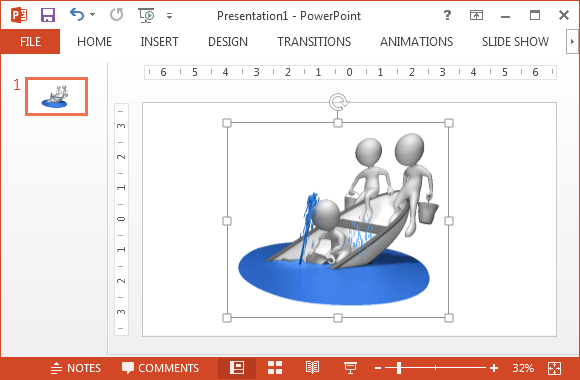Image resolution: width=580 pixels, height=380 pixels.
Task: Click the top-left sizing handle of picture
Action: [227, 123]
